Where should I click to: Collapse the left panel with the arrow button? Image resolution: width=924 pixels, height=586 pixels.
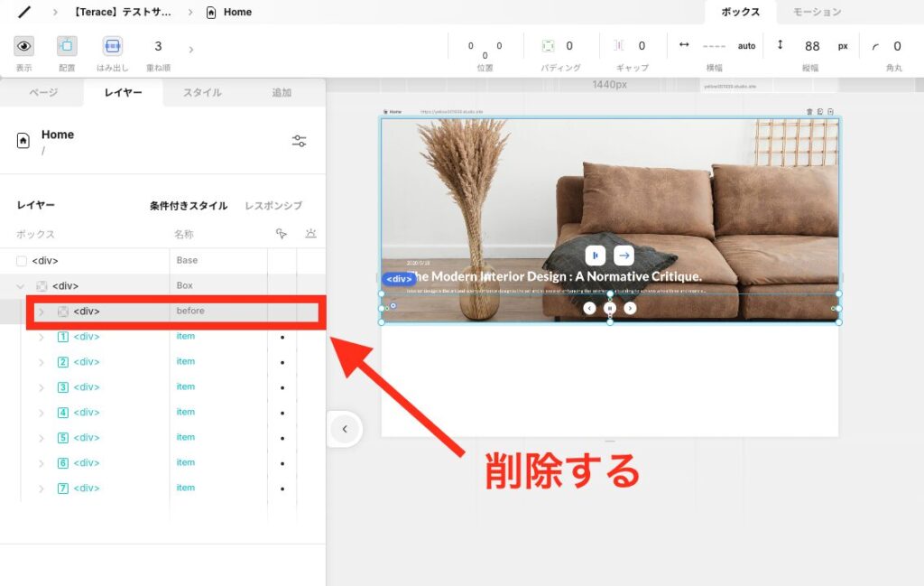[x=345, y=429]
